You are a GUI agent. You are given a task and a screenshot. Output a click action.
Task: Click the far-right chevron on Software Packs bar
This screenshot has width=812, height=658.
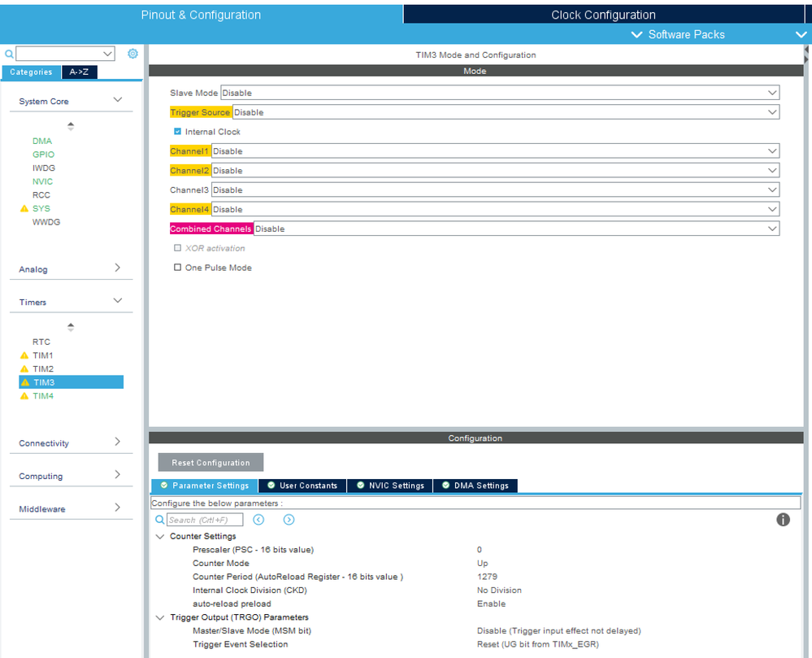tap(801, 35)
